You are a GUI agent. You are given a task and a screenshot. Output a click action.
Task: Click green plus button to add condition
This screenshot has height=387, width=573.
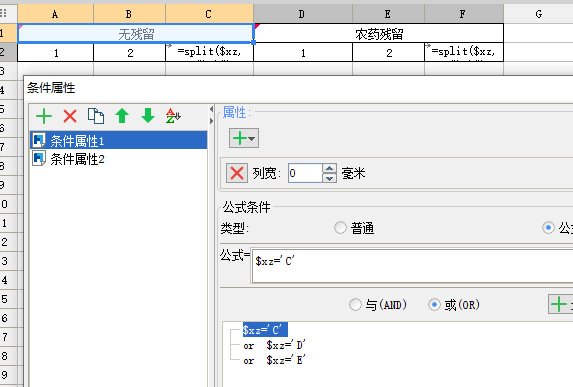tap(560, 304)
